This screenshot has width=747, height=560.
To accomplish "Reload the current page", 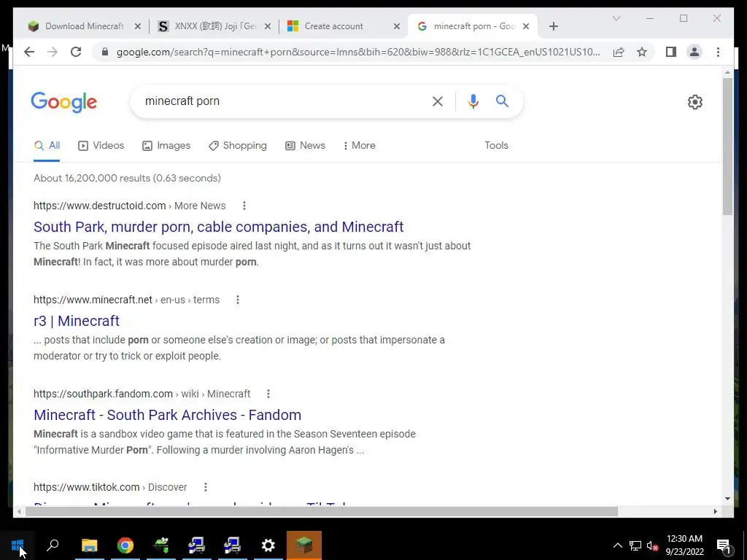I will tap(76, 52).
